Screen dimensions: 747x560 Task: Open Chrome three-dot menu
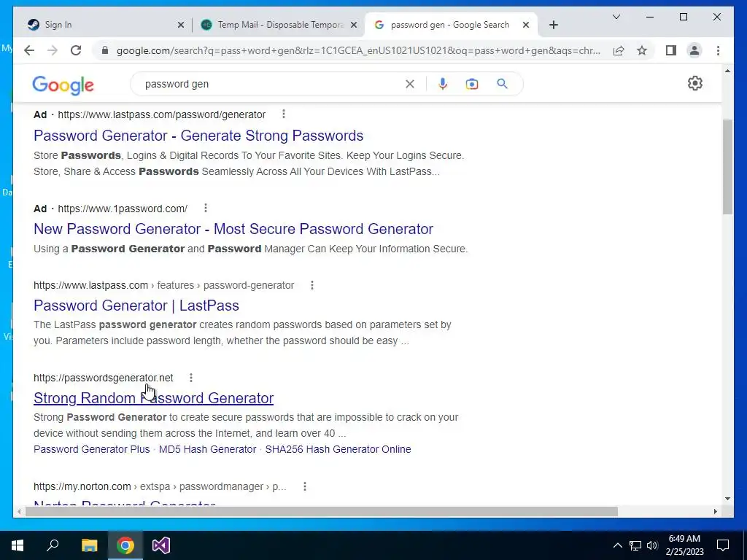point(718,50)
